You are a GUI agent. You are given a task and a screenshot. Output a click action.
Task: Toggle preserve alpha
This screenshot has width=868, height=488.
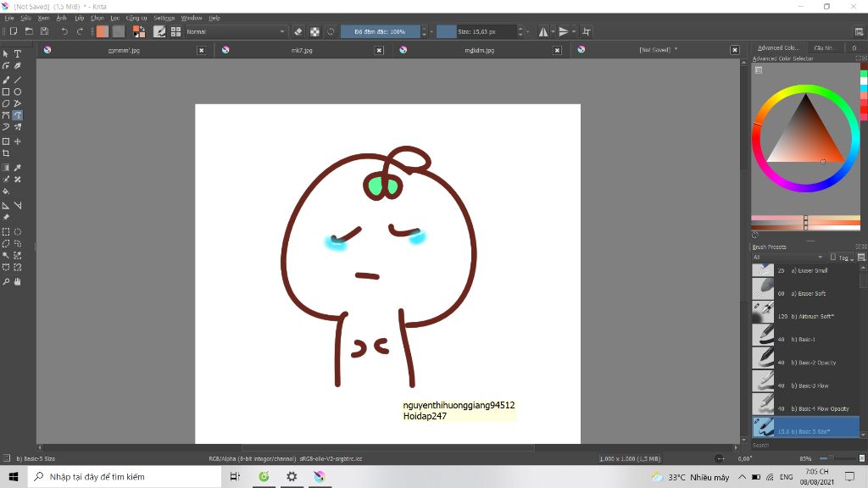click(314, 31)
